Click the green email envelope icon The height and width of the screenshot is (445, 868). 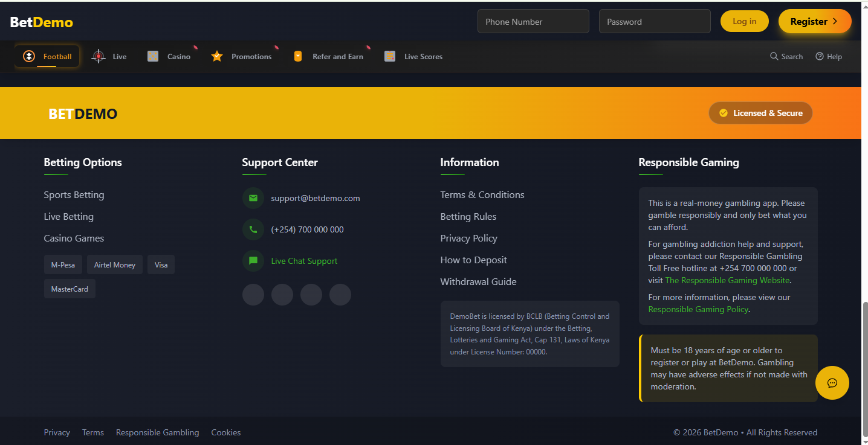click(x=253, y=198)
